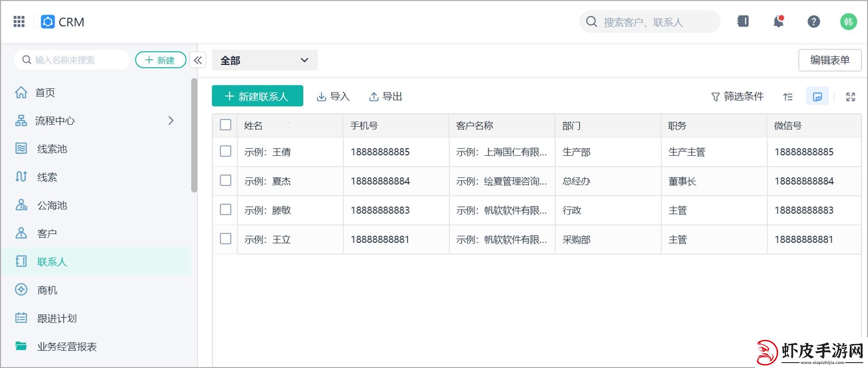Click customer cell 示例: 上海国仁有限...

[501, 152]
